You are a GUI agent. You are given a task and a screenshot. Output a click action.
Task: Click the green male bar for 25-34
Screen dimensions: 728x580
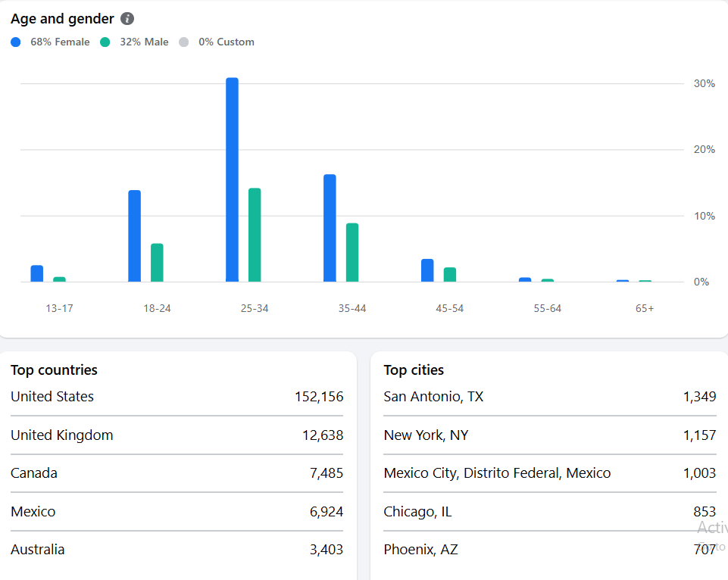pyautogui.click(x=255, y=235)
